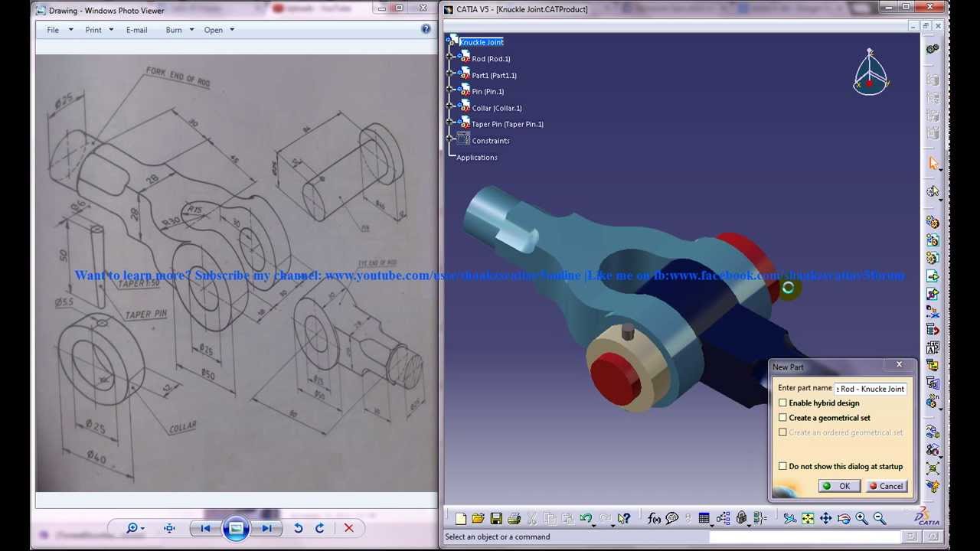Select Constraints label in the tree

(x=491, y=141)
